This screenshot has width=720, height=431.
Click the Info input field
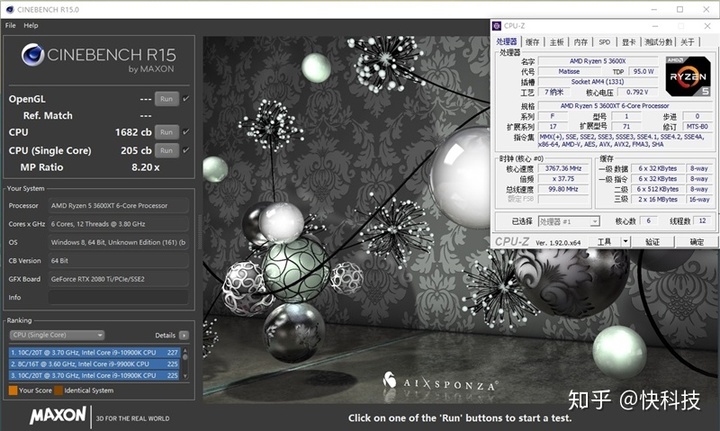pos(118,297)
